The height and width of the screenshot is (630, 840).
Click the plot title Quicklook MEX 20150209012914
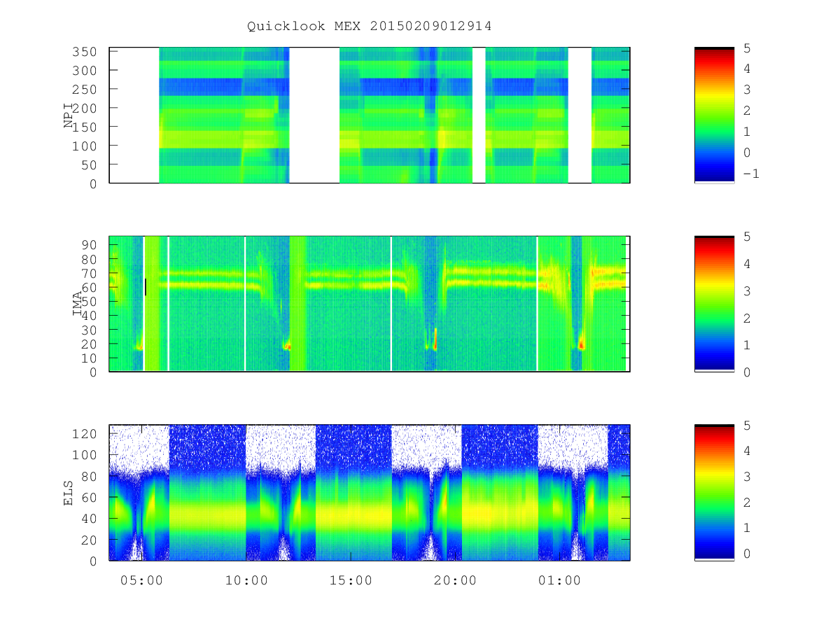(x=370, y=26)
